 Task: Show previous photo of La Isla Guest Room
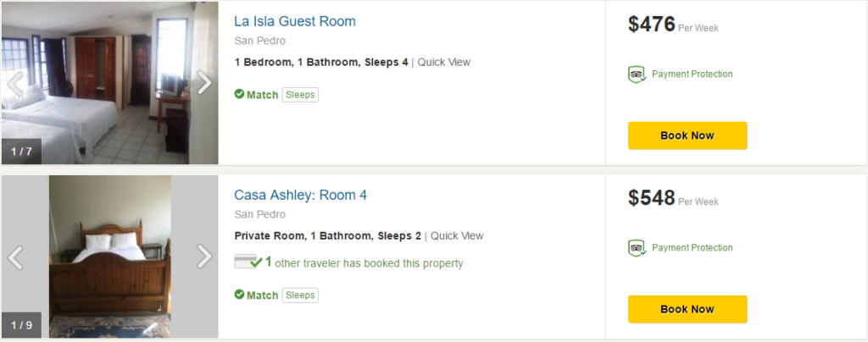(x=14, y=83)
